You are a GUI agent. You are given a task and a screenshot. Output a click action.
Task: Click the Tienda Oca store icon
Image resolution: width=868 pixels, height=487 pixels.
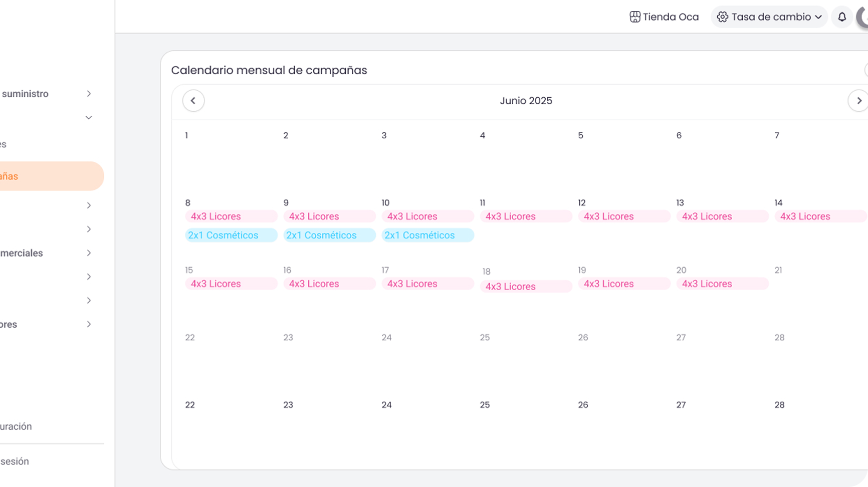coord(634,17)
